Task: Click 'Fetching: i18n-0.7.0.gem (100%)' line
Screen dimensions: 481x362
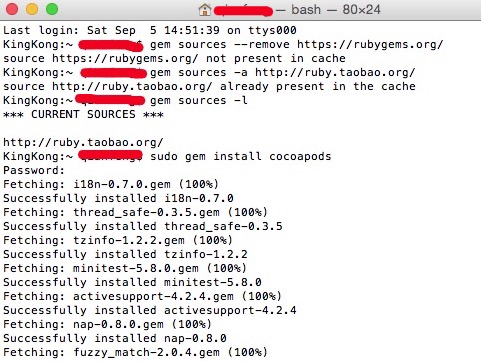Action: click(111, 184)
